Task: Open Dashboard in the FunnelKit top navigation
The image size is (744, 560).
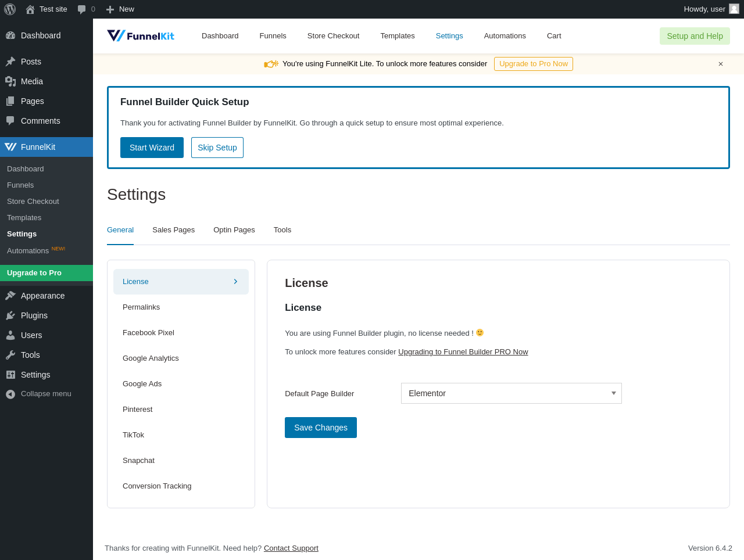Action: pyautogui.click(x=220, y=36)
